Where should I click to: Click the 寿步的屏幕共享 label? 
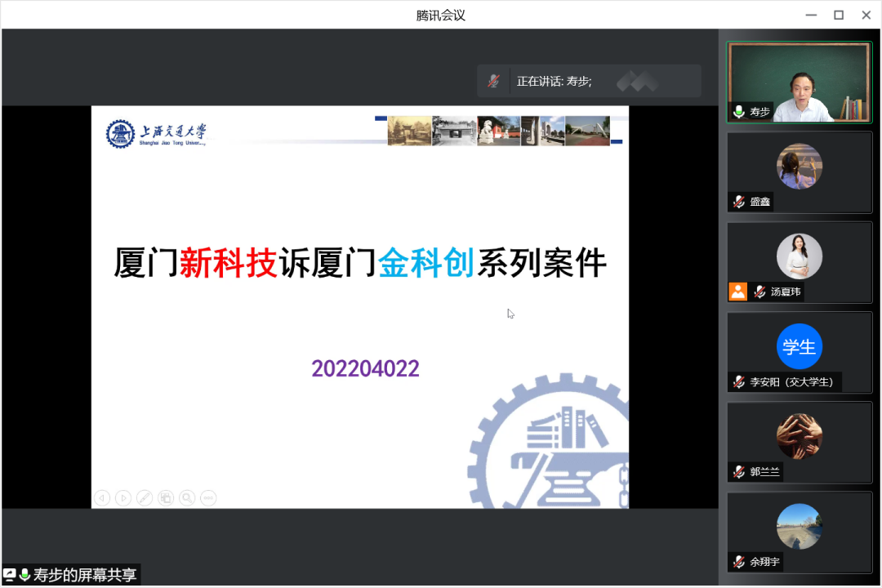pyautogui.click(x=85, y=574)
